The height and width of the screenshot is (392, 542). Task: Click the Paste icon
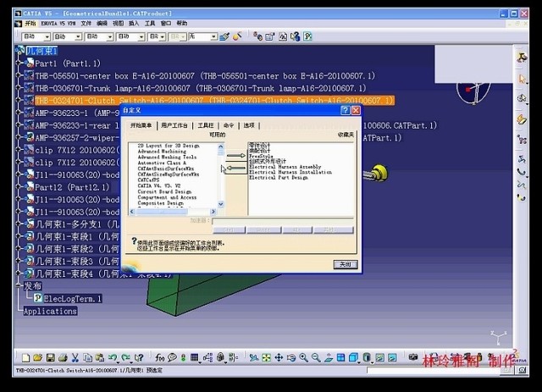tap(100, 358)
